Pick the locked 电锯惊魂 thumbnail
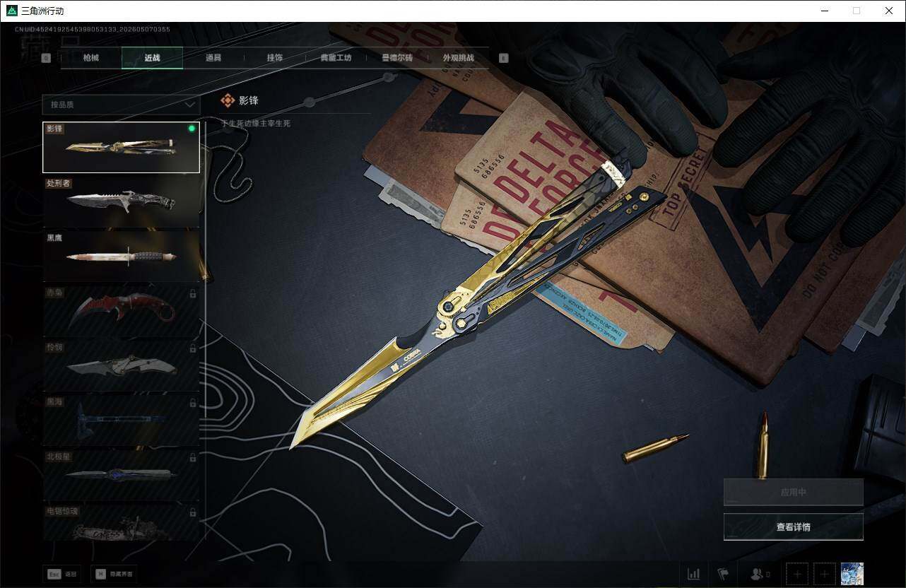 [121, 523]
